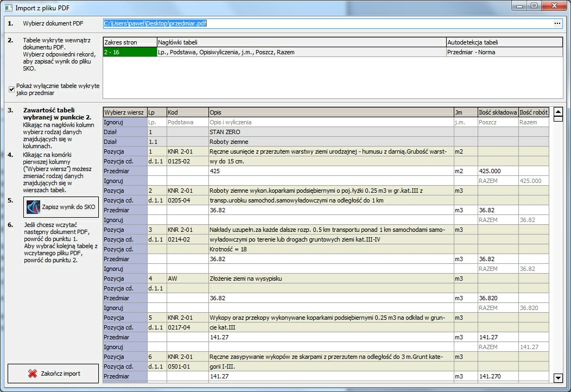Click the Lp cell with value 6

tap(157, 357)
